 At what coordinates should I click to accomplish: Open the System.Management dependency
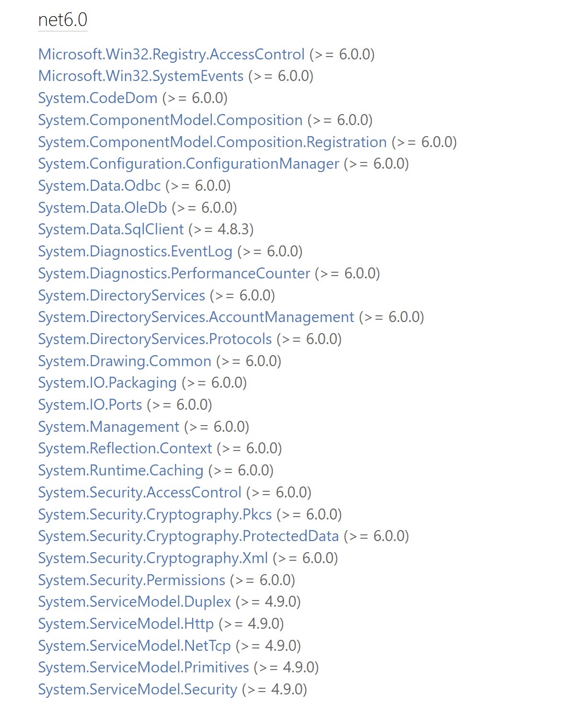click(x=109, y=427)
